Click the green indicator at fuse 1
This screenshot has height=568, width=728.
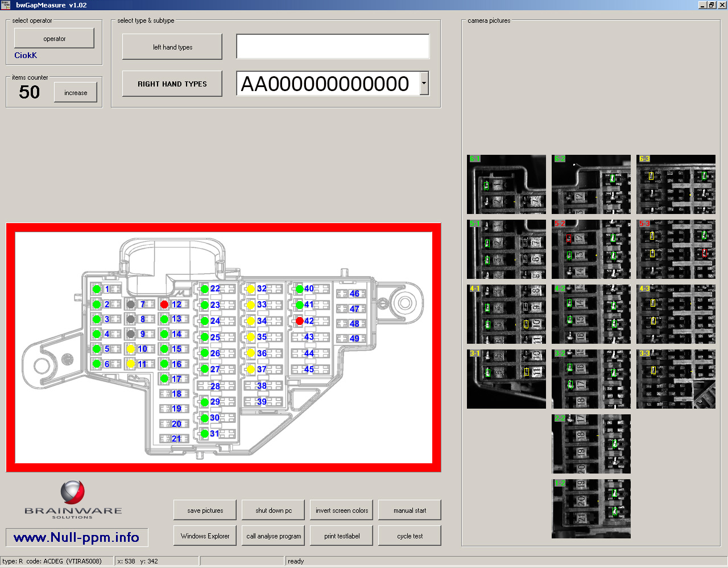point(97,289)
